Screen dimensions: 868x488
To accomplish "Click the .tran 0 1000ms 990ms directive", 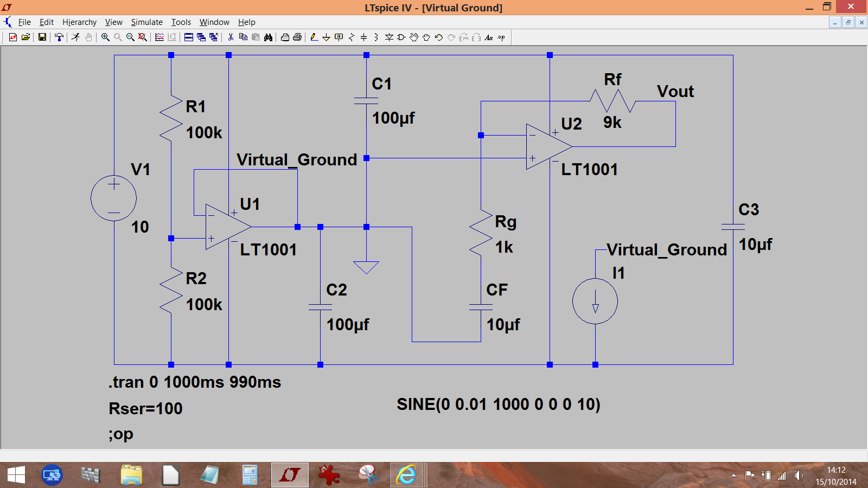I will coord(195,382).
